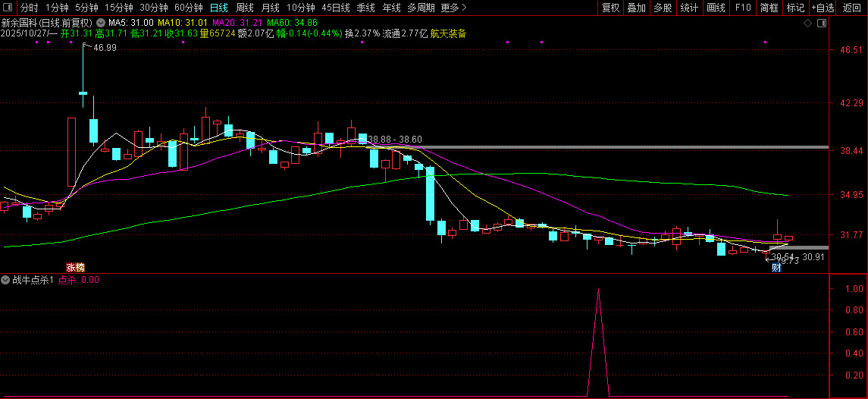Click the 航天装备 sector link

448,33
